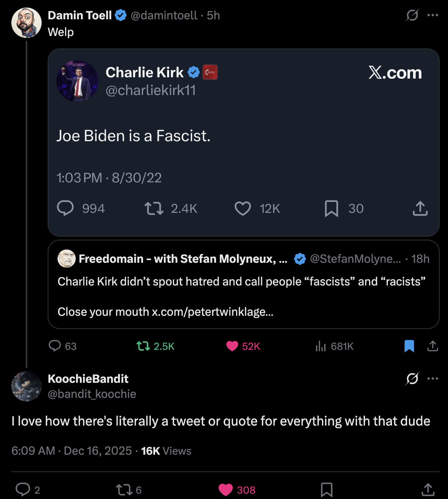448x499 pixels.
Task: Unlike KoochieBandit's post with 308 likes
Action: [x=226, y=490]
